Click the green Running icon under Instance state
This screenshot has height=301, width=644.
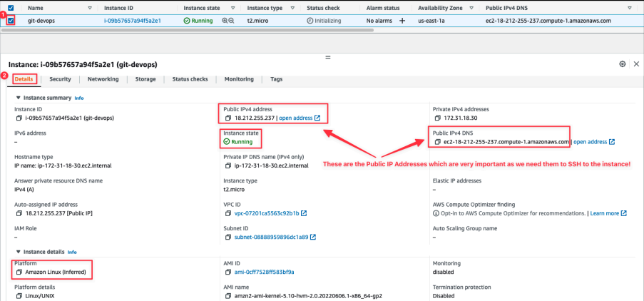pos(226,142)
